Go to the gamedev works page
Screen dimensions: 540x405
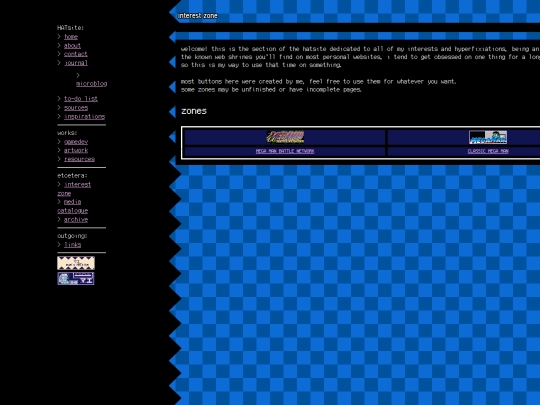coord(76,142)
